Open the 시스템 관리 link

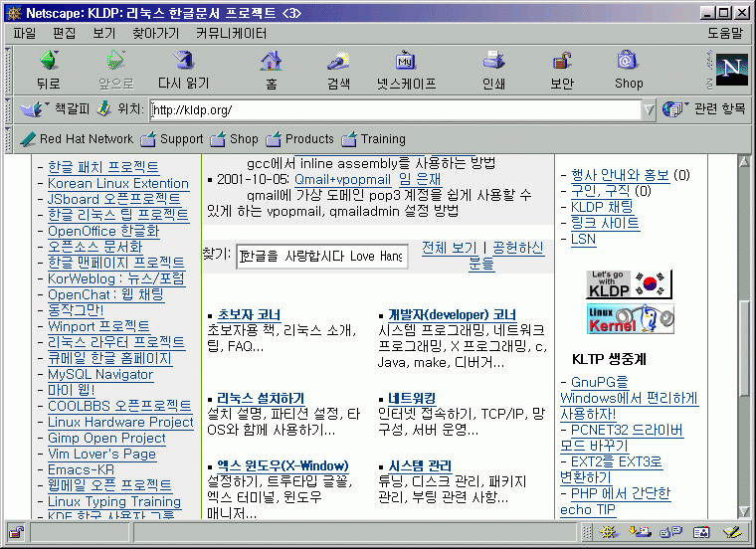tap(420, 465)
